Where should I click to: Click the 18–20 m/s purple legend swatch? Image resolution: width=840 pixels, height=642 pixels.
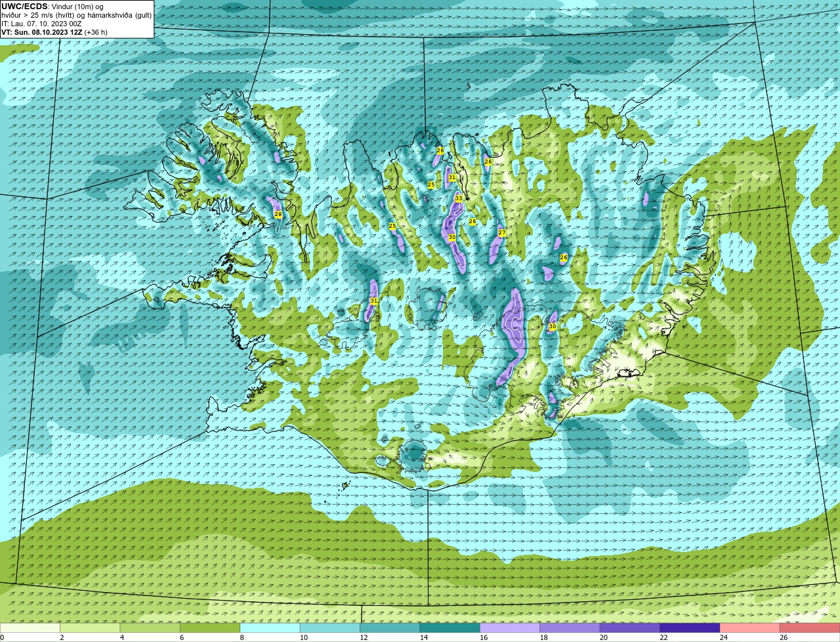570,628
